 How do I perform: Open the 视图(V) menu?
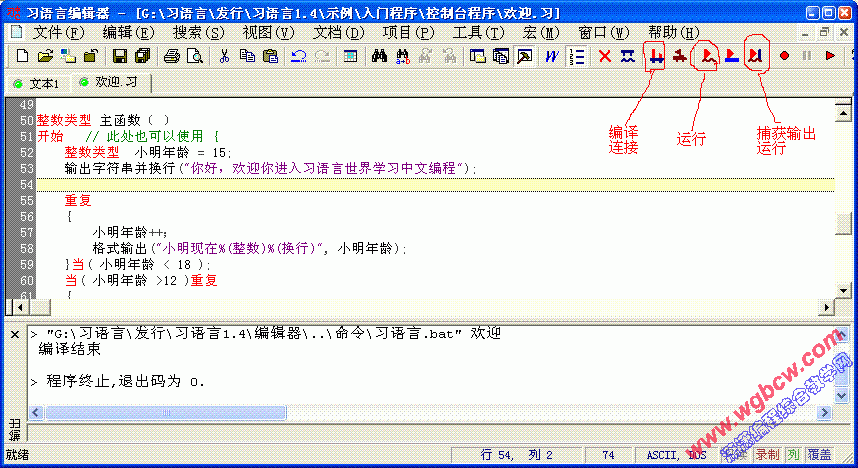(x=268, y=33)
